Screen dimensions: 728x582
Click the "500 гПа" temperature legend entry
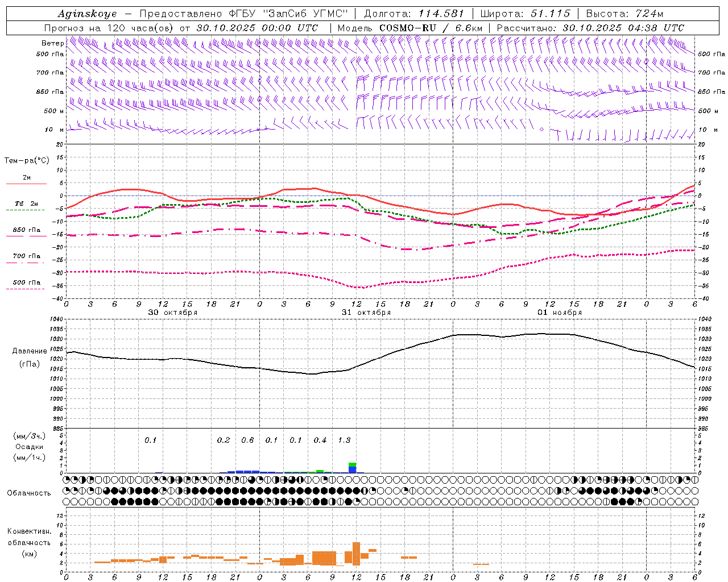pyautogui.click(x=27, y=282)
